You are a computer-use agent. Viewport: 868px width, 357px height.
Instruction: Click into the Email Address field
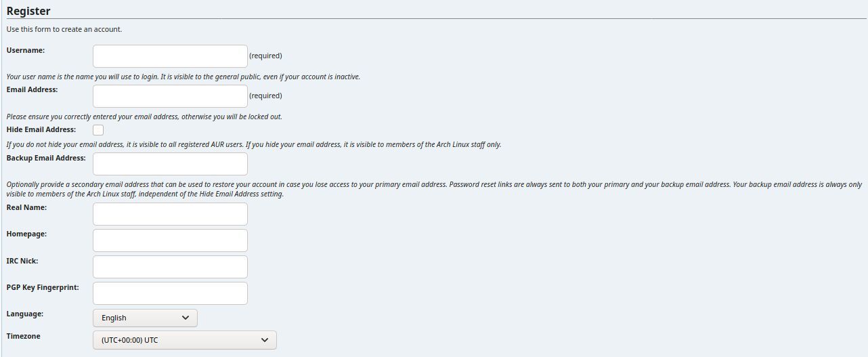coord(170,96)
